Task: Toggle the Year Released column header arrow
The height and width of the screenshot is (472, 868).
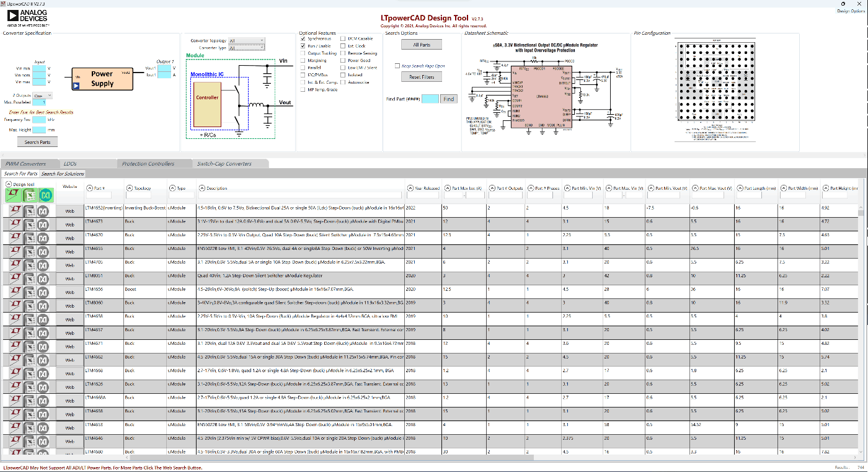Action: pyautogui.click(x=410, y=188)
